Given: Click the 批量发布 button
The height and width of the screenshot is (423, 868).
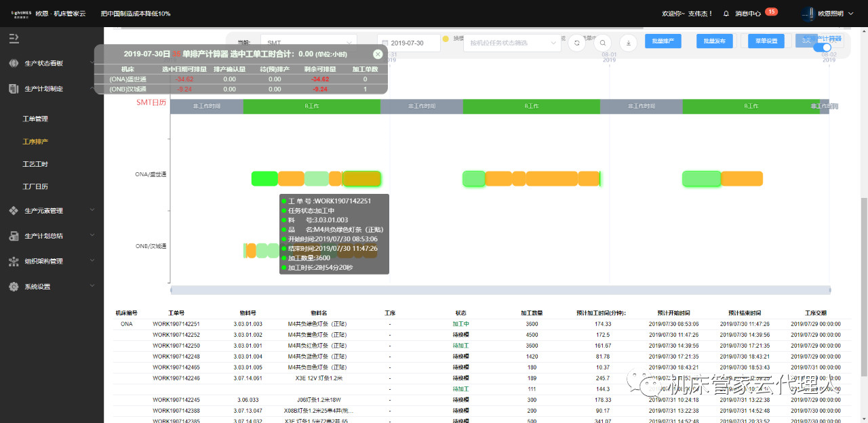Looking at the screenshot, I should [x=714, y=41].
